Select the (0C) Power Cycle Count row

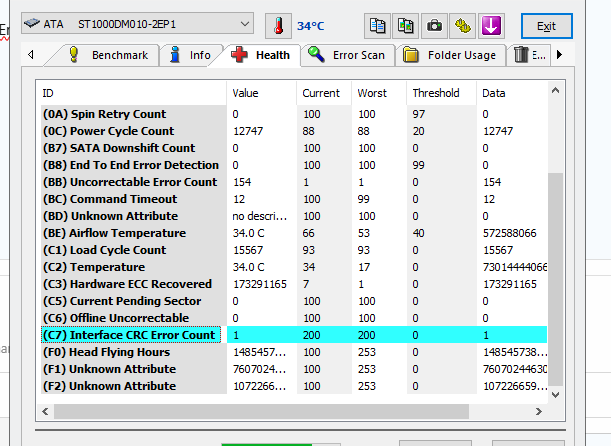pyautogui.click(x=294, y=131)
